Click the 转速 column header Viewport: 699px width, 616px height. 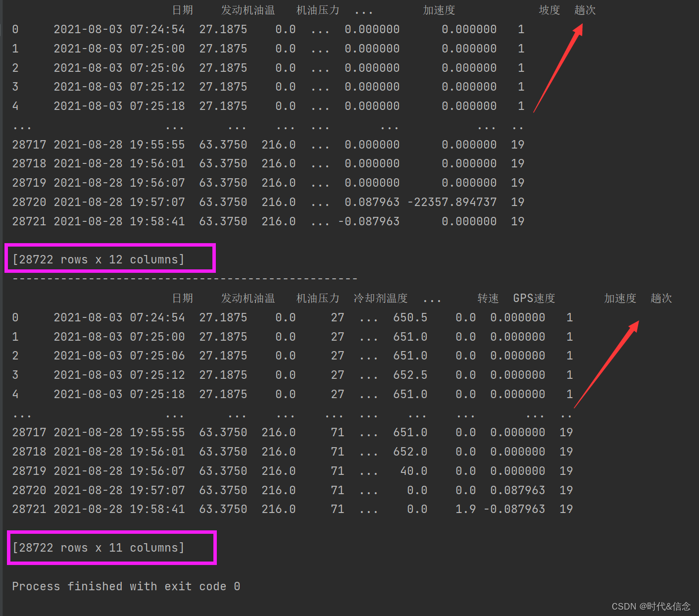click(x=488, y=298)
